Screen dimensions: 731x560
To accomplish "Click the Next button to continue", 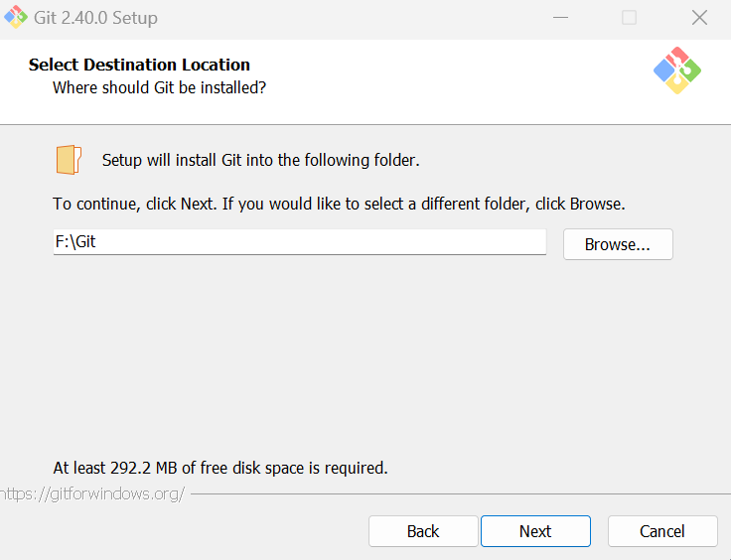I will click(535, 531).
